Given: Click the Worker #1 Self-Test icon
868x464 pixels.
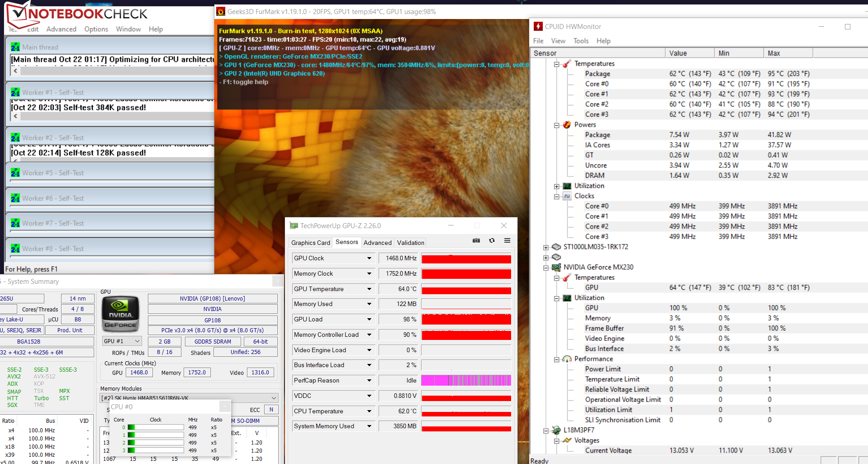Looking at the screenshot, I should 15,92.
